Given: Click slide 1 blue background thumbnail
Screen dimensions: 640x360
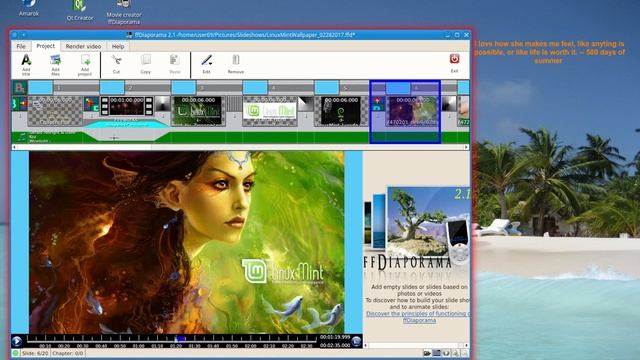Looking at the screenshot, I should tap(40, 87).
